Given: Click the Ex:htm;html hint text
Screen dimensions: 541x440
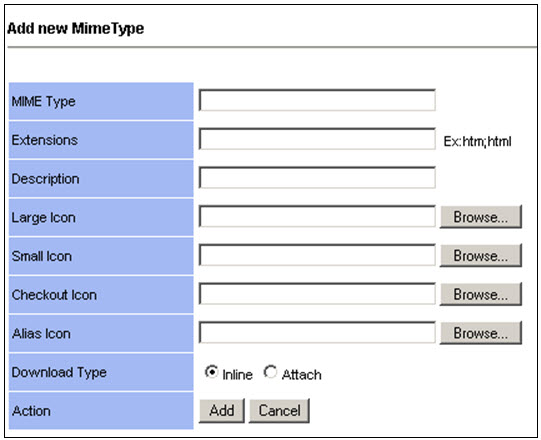Looking at the screenshot, I should (477, 141).
